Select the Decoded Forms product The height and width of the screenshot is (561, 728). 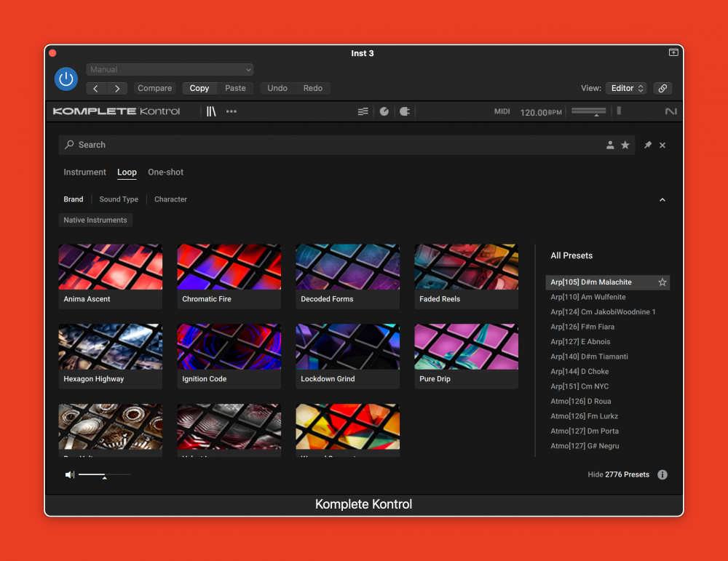pos(348,276)
